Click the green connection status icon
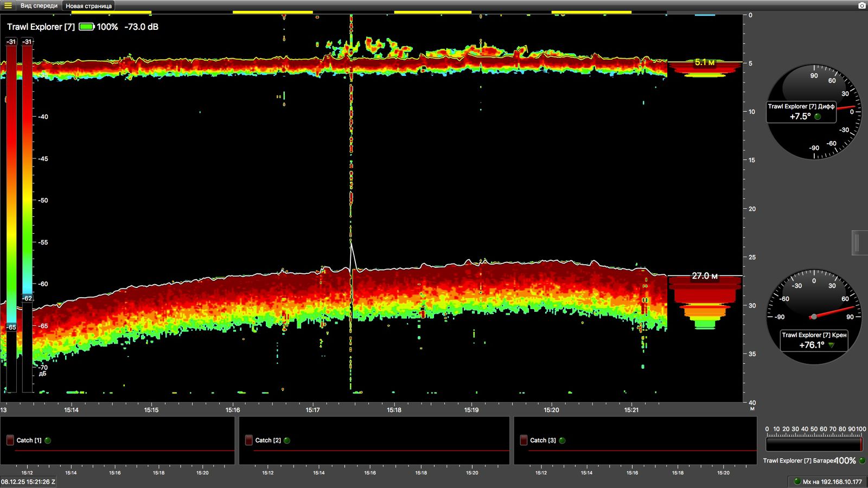The height and width of the screenshot is (488, 868). click(797, 481)
